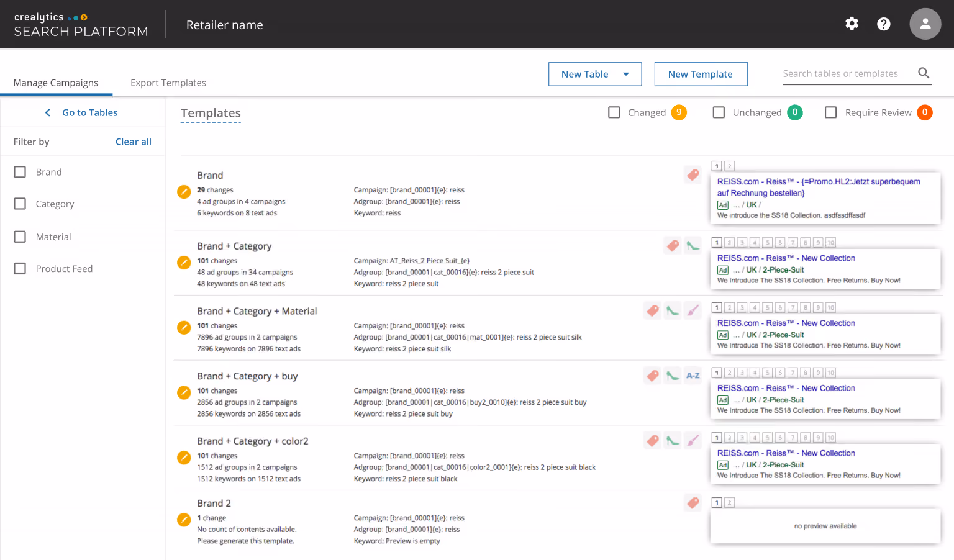Click shoe icon in Brand + Category + color2 row

coord(673,441)
